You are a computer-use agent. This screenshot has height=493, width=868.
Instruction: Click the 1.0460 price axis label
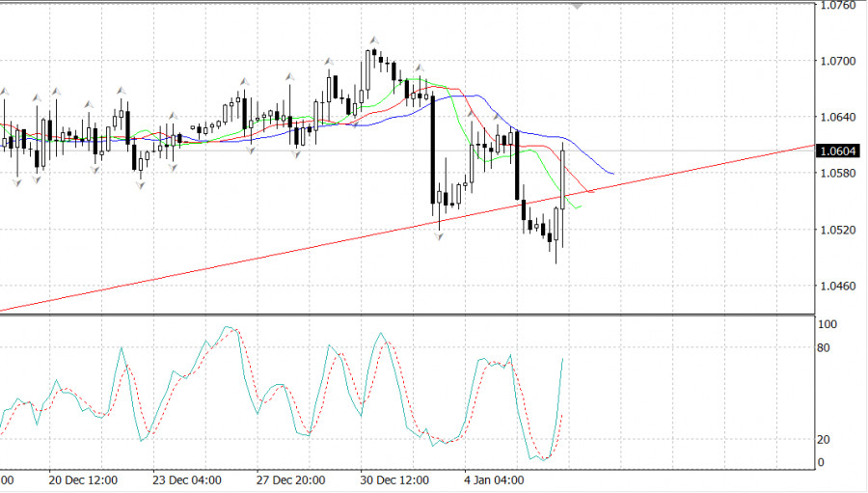(x=835, y=287)
